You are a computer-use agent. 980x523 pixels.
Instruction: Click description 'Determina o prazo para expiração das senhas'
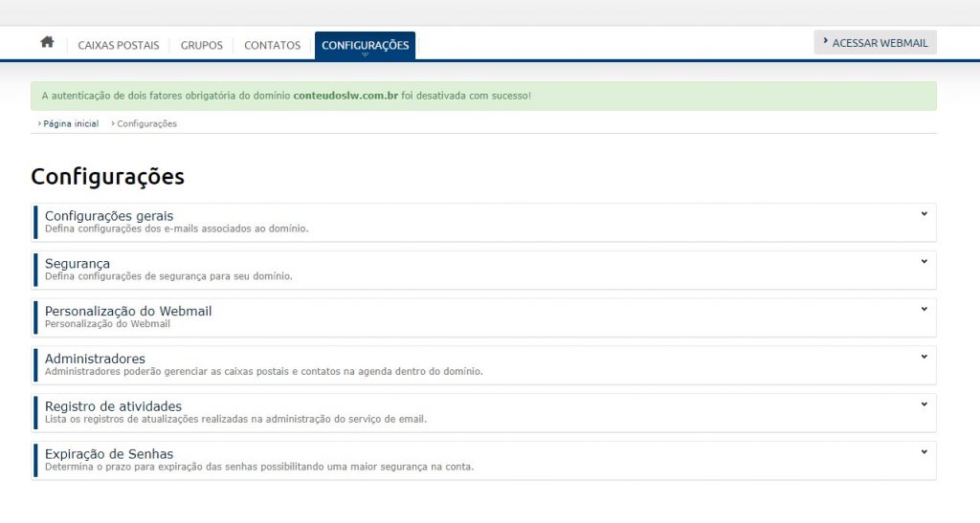[x=258, y=467]
